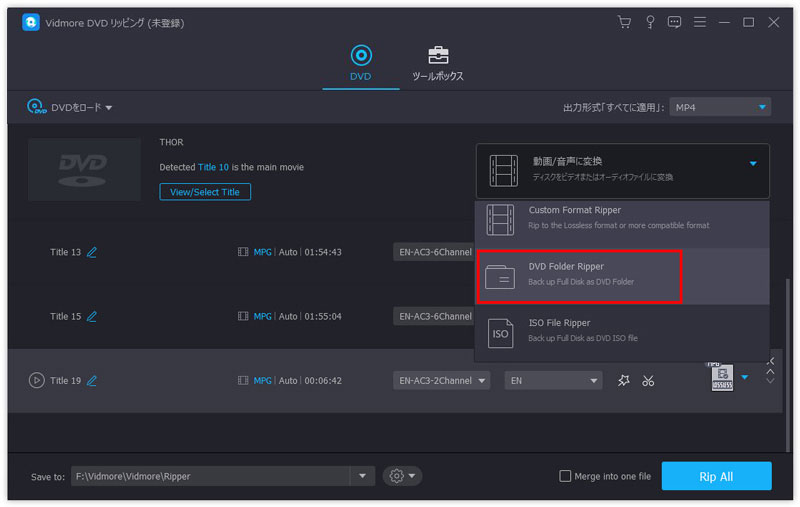
Task: Expand the EN-AC3-2Channel audio track dropdown
Action: [x=441, y=380]
